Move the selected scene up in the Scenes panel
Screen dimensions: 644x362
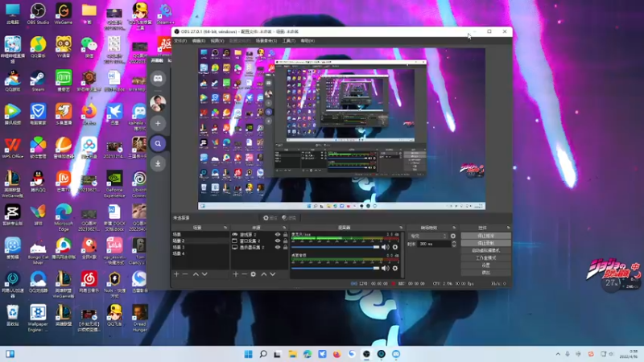click(x=196, y=274)
